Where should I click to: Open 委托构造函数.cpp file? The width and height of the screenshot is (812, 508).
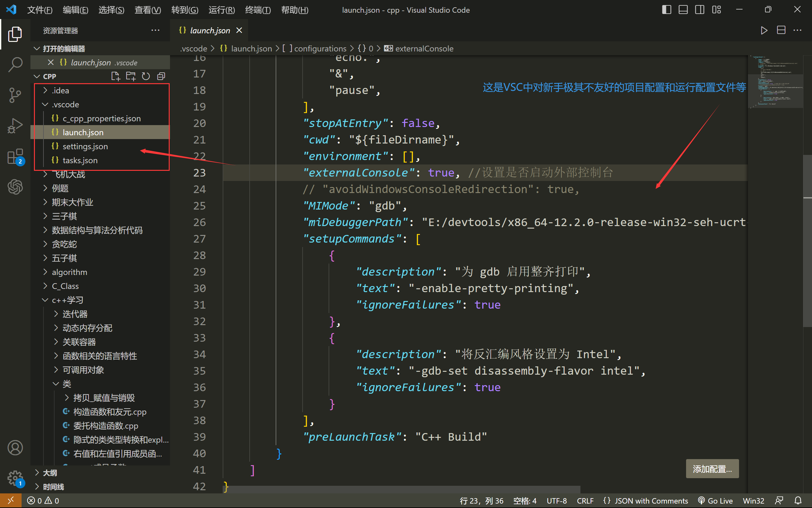click(x=100, y=426)
